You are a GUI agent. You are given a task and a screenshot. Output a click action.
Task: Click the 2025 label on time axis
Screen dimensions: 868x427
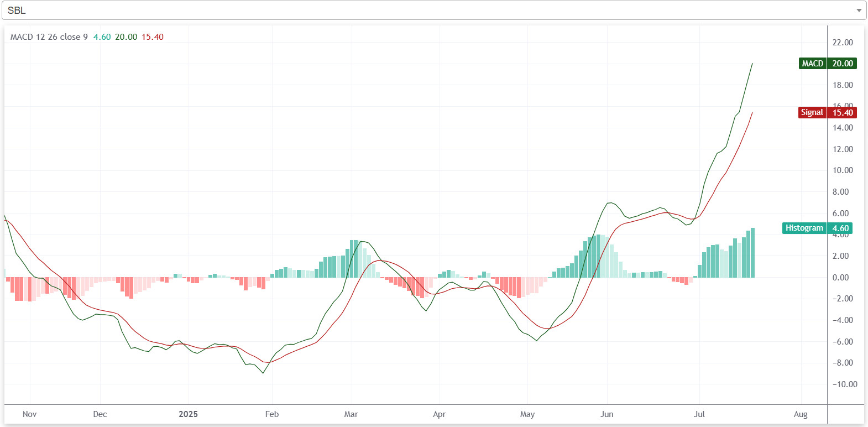tap(188, 414)
